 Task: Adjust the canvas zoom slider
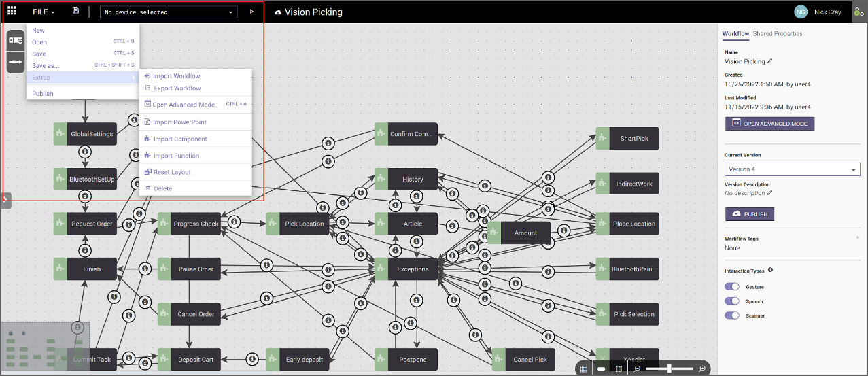click(x=670, y=369)
